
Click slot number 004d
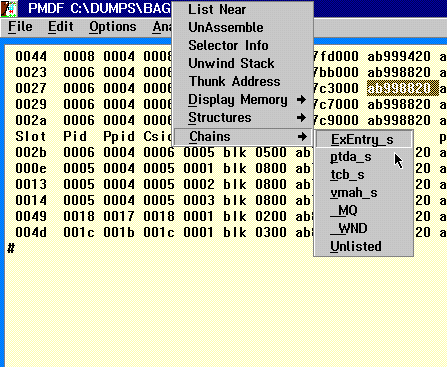coord(31,232)
